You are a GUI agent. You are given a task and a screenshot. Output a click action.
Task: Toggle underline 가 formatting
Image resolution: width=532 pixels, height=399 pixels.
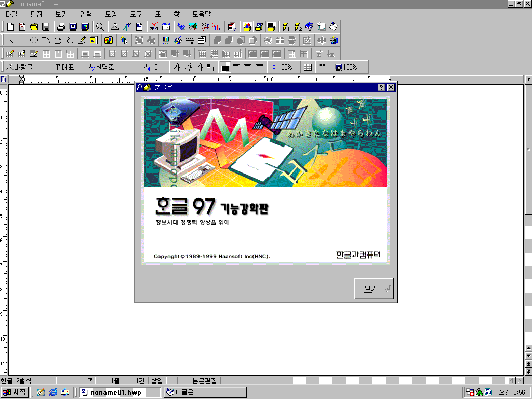pyautogui.click(x=199, y=67)
